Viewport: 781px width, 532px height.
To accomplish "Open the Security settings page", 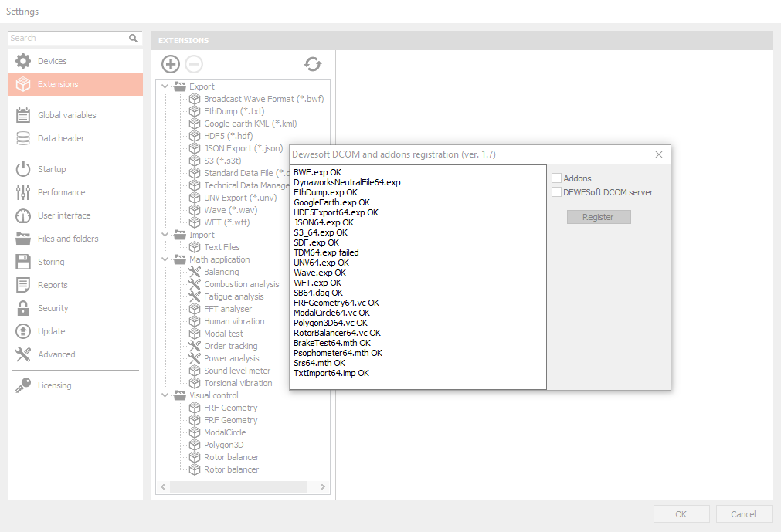I will pyautogui.click(x=75, y=308).
